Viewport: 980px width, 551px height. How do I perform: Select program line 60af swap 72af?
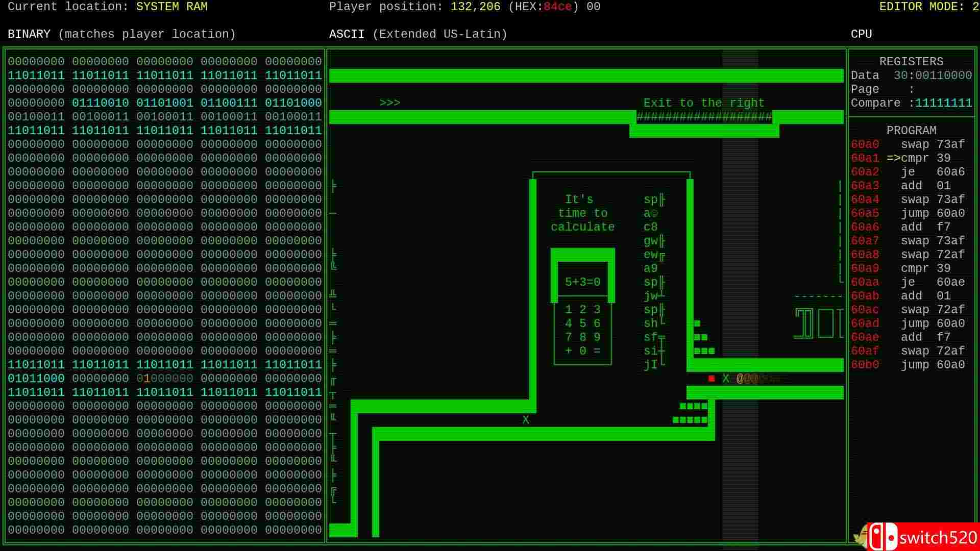[x=908, y=351]
